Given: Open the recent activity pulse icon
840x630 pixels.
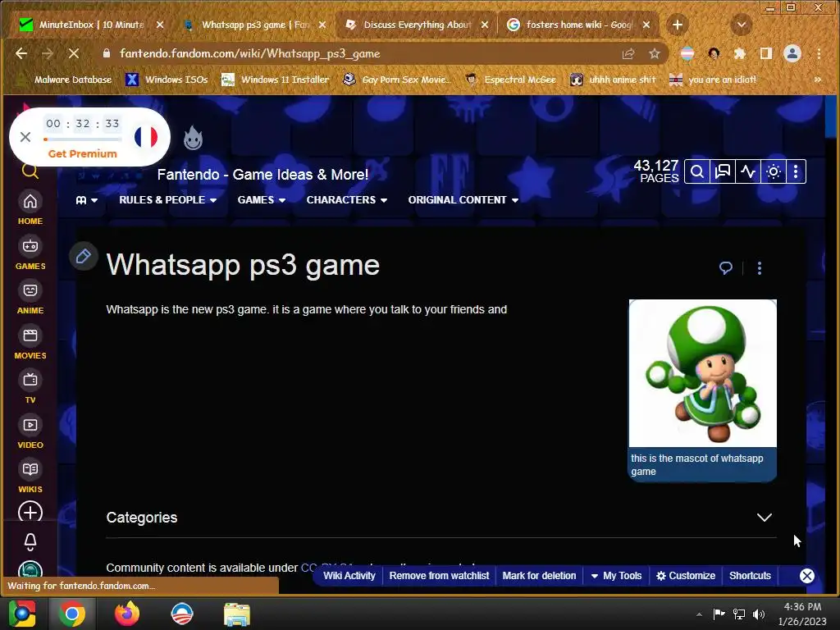Looking at the screenshot, I should pos(748,172).
